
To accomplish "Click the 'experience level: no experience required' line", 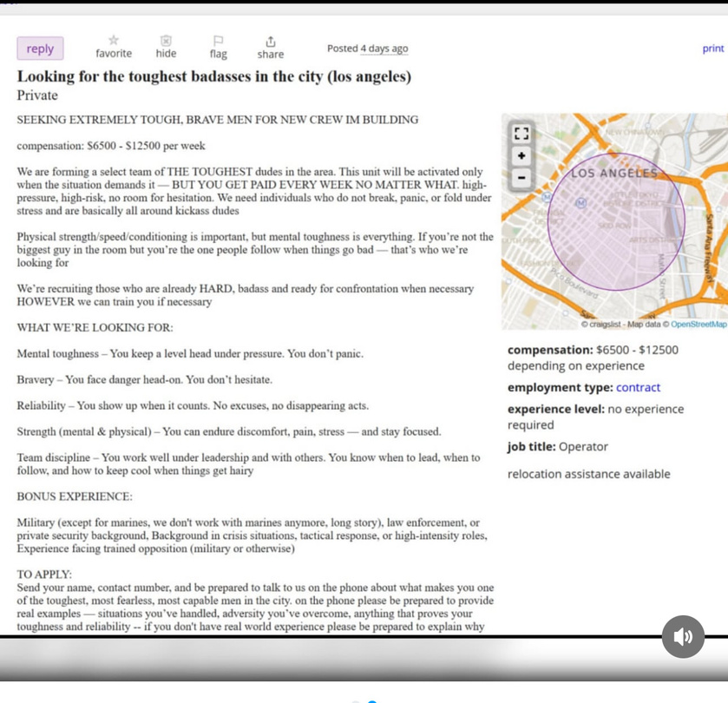I will (596, 417).
